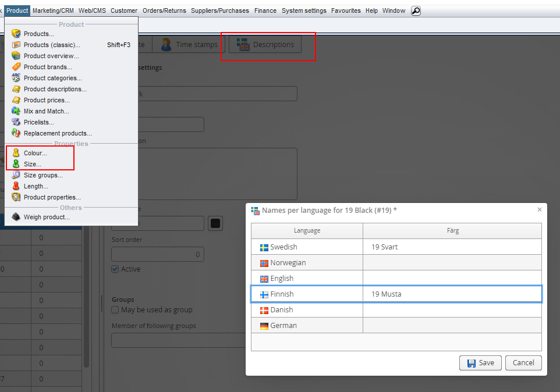Select the English language row cell
This screenshot has width=560, height=392.
tap(307, 279)
